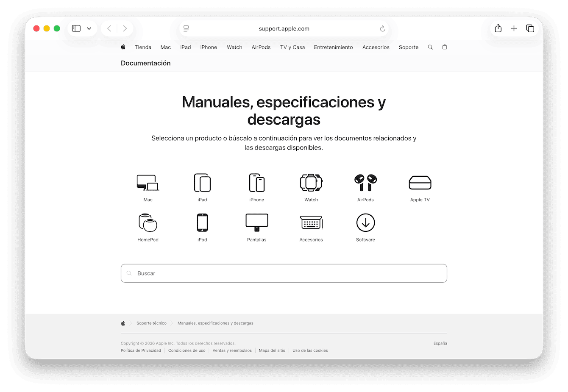The width and height of the screenshot is (568, 392).
Task: Select the AirPods product icon
Action: coord(365,183)
